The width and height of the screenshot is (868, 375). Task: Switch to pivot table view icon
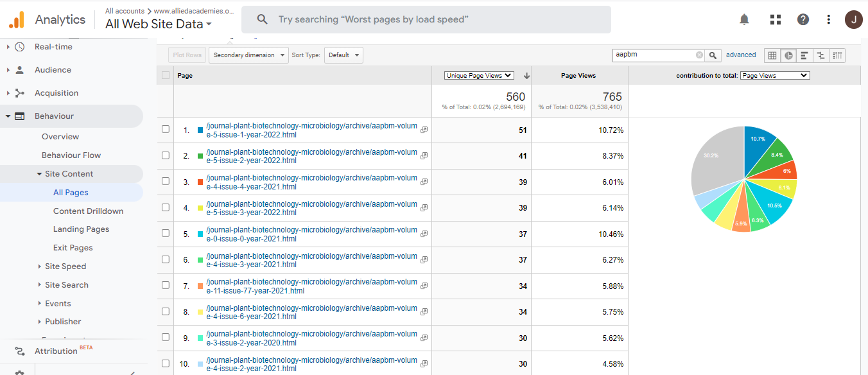pyautogui.click(x=837, y=55)
